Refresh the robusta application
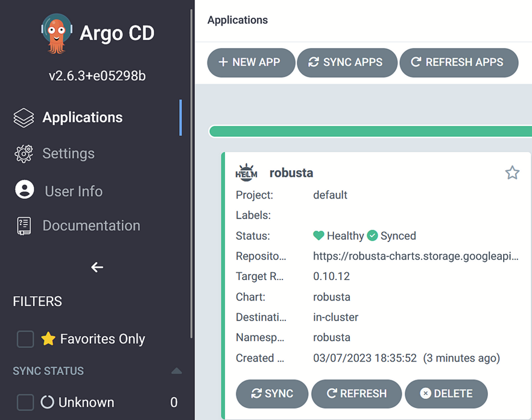 [356, 393]
